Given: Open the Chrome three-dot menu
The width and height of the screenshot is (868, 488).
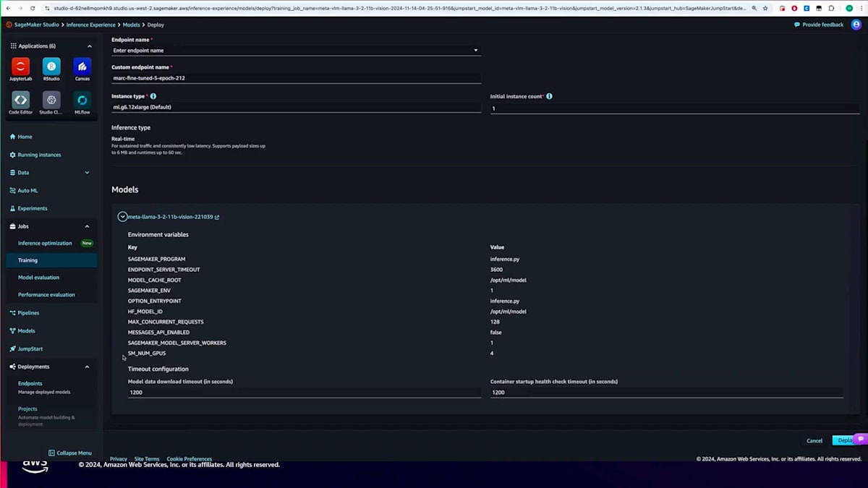Looking at the screenshot, I should [x=861, y=8].
